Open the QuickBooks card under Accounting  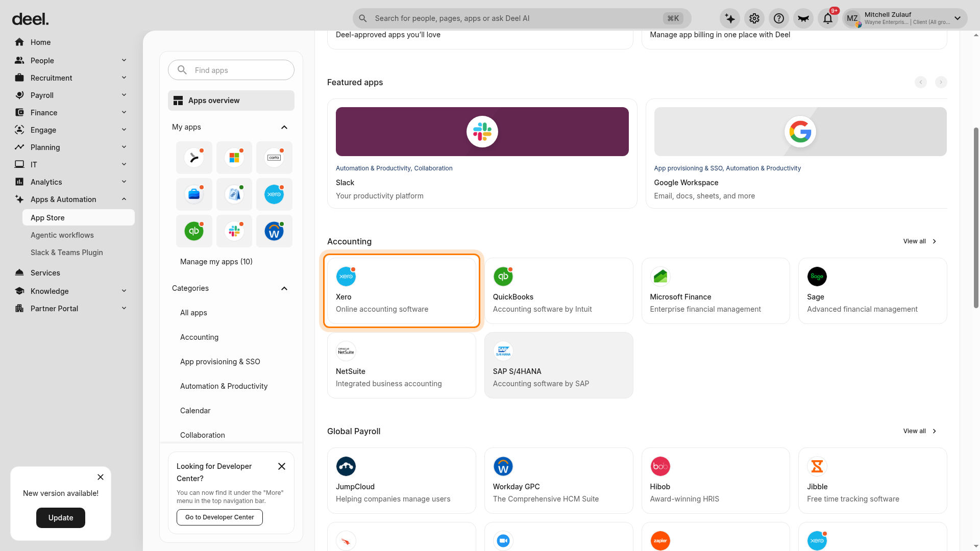(x=559, y=291)
